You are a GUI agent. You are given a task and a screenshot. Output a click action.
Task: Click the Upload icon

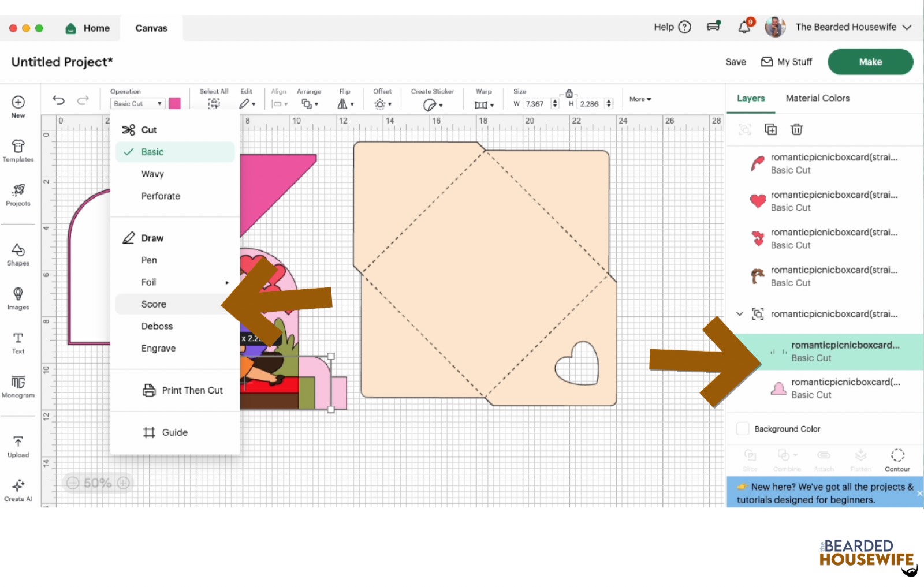tap(18, 446)
